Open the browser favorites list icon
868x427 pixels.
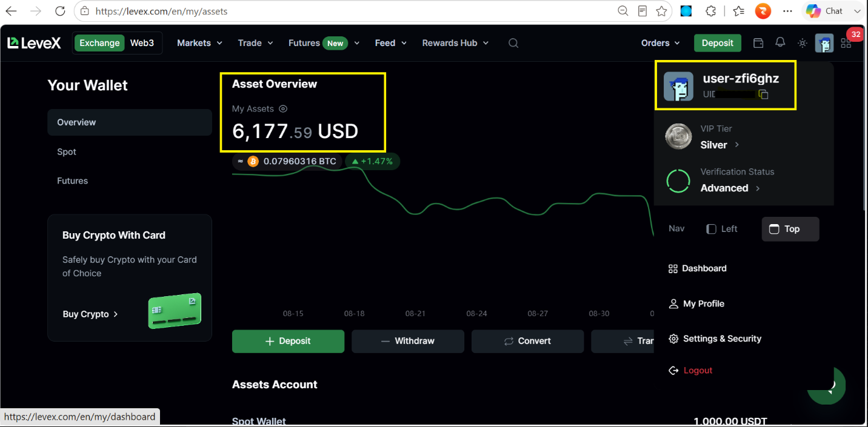click(x=738, y=11)
